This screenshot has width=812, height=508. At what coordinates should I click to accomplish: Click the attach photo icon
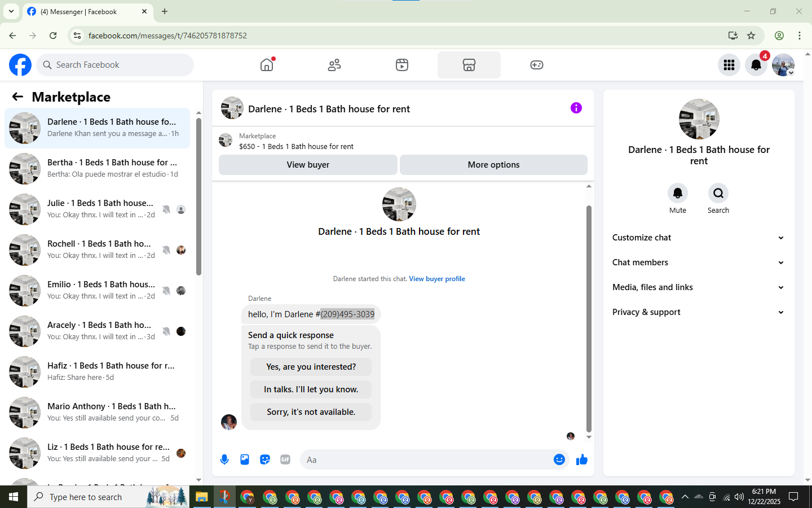(245, 459)
